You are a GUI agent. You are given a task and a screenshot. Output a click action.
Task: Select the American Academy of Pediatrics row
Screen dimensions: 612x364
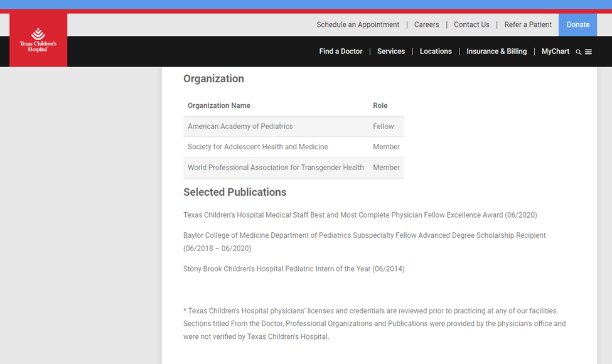click(x=240, y=126)
